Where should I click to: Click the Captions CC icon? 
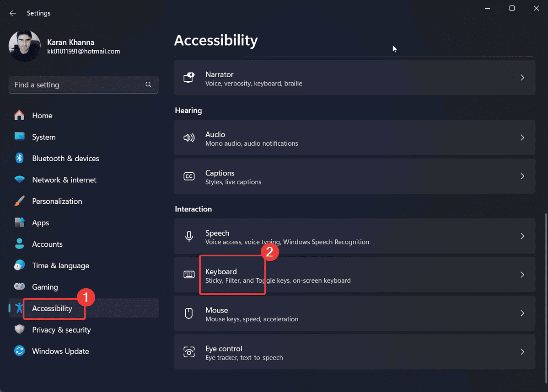189,176
